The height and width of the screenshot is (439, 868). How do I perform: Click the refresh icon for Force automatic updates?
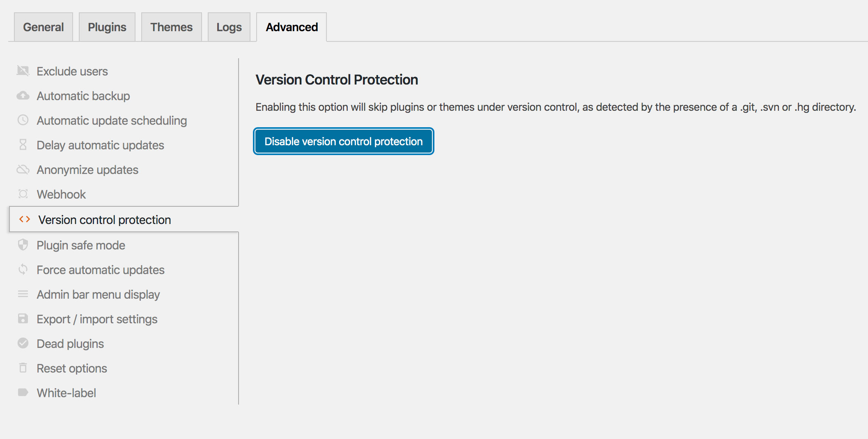click(23, 270)
